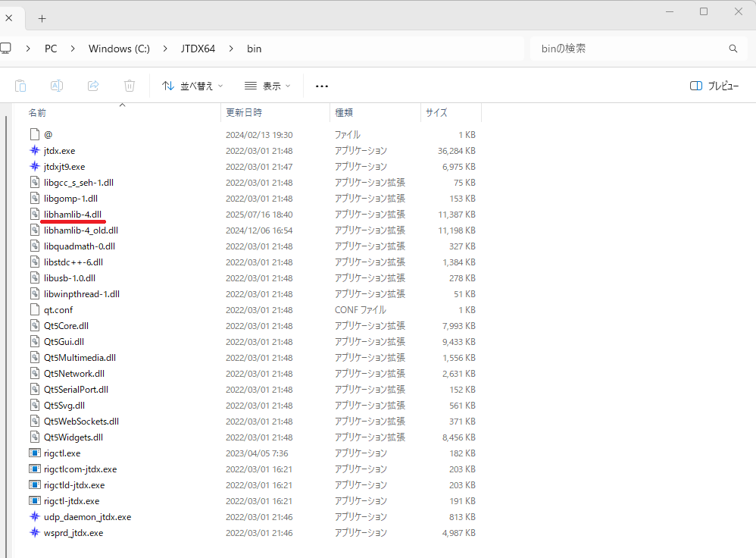Select rigctl.exe application icon
The height and width of the screenshot is (558, 756).
[35, 453]
